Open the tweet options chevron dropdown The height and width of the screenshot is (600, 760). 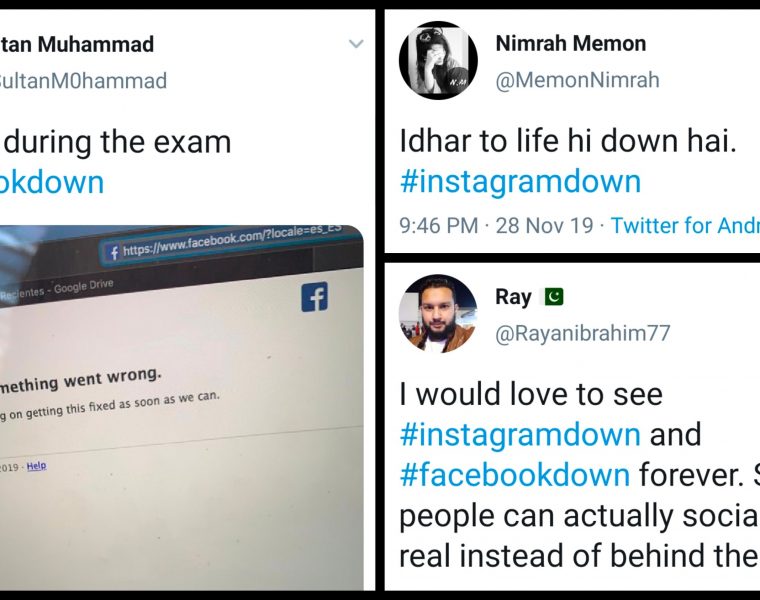point(356,44)
